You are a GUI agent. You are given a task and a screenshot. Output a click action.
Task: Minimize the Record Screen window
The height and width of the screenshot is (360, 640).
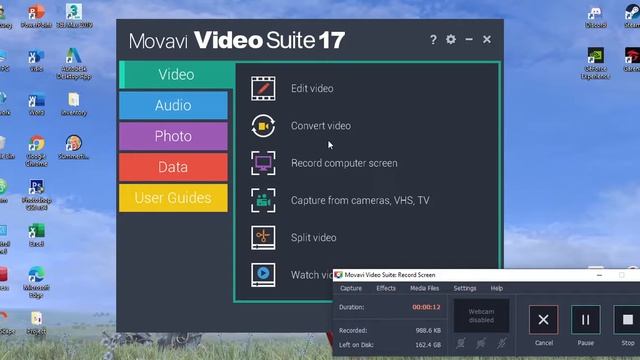click(599, 275)
